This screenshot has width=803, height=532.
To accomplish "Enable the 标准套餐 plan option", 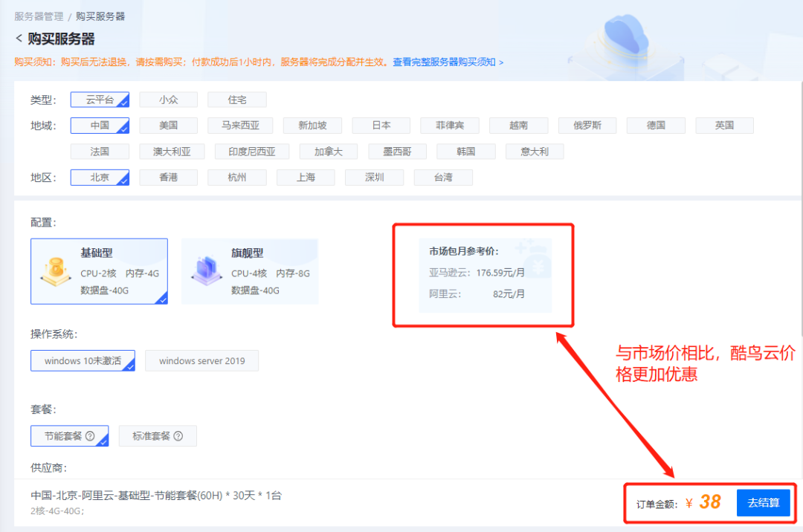I will 158,436.
